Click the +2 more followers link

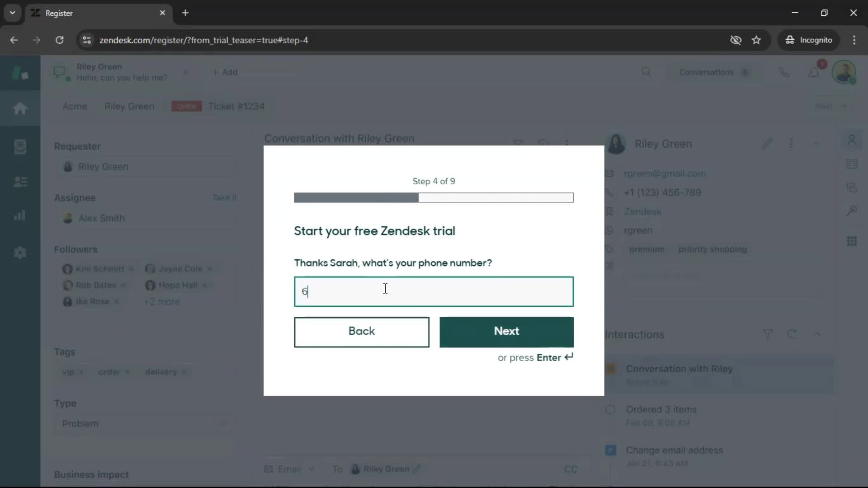pos(162,302)
